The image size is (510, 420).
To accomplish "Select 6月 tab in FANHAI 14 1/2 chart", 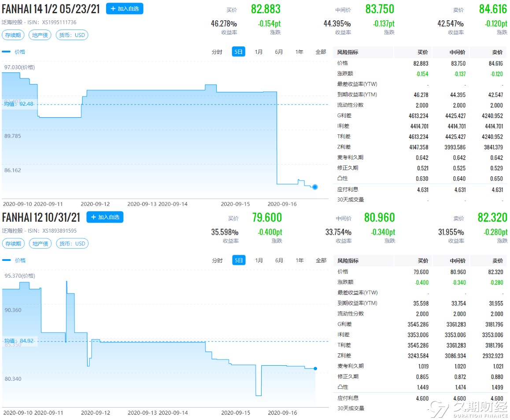I will (279, 52).
